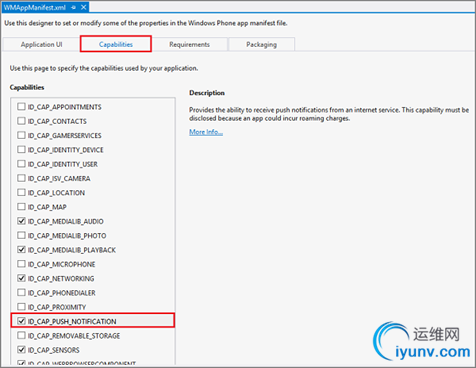Disable ID_CAP_NETWORKING capability
Screen dimensions: 476x368
(21, 278)
